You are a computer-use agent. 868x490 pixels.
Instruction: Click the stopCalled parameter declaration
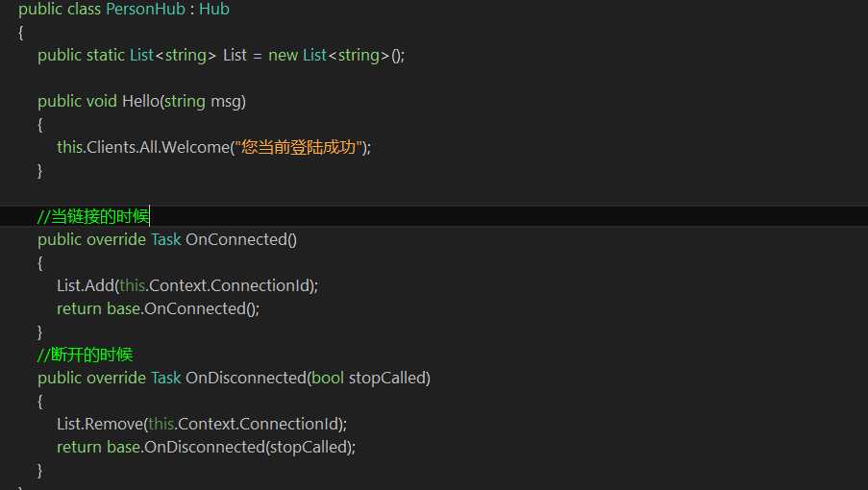tap(389, 378)
